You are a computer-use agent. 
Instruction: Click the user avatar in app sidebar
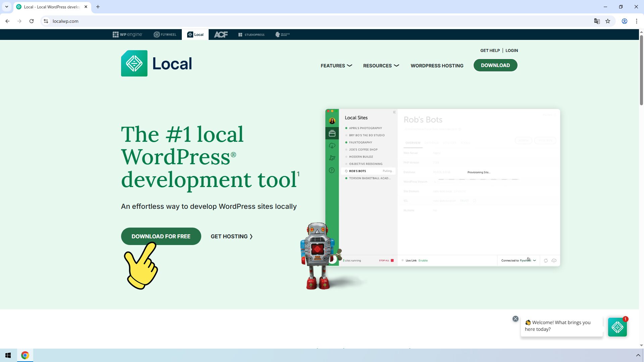[332, 121]
